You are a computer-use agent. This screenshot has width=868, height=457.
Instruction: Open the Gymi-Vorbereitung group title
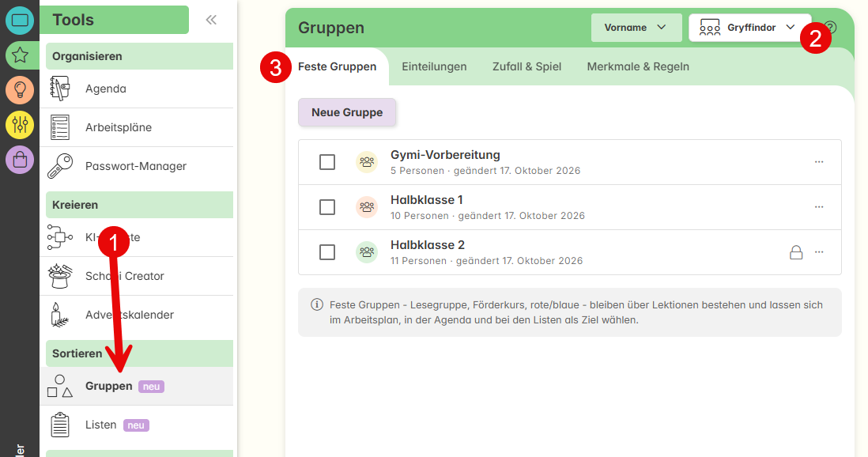[x=445, y=155]
